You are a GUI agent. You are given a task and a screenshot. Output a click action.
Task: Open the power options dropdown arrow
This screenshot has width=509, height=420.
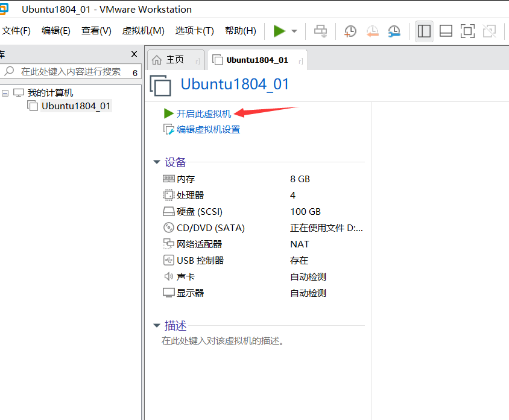coord(294,31)
